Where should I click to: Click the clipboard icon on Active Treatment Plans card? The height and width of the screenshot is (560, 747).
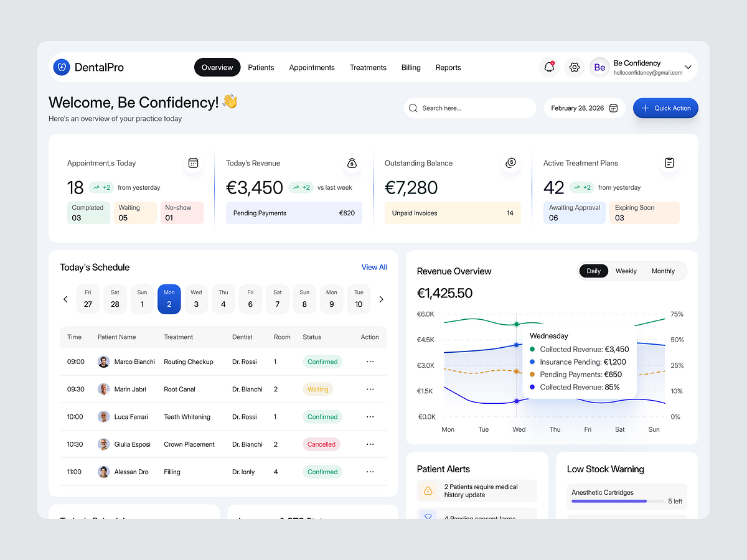[x=669, y=163]
